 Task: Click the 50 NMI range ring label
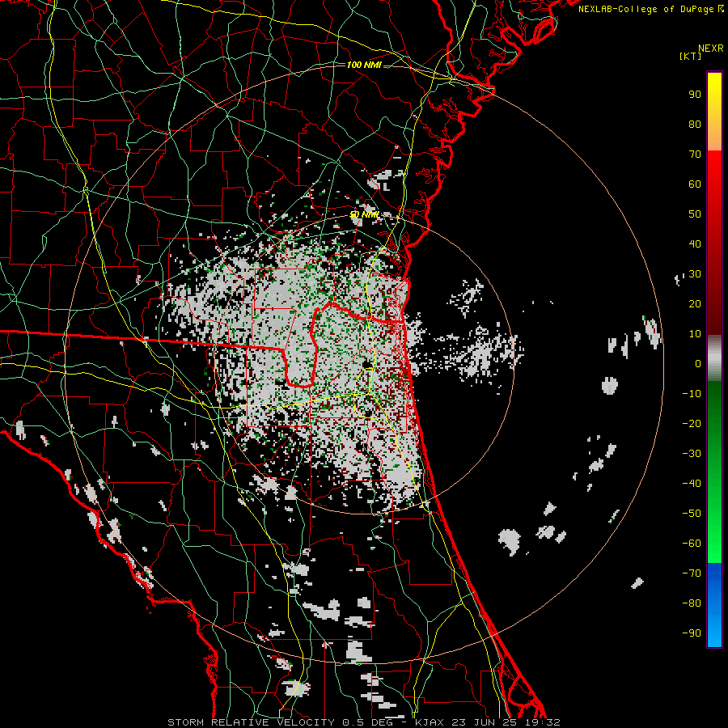pos(364,214)
